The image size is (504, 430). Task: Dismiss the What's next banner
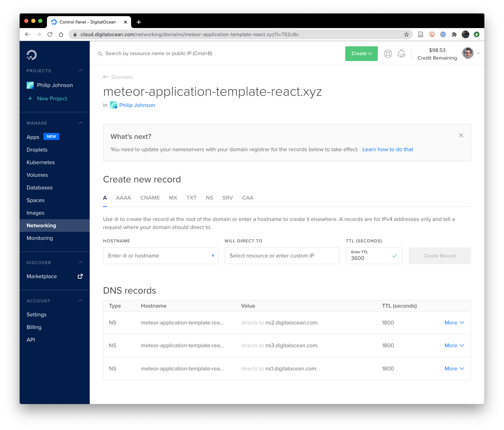461,135
